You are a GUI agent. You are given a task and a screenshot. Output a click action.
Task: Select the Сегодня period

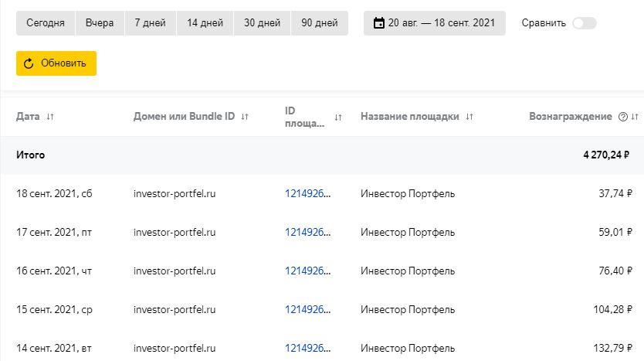pyautogui.click(x=46, y=23)
